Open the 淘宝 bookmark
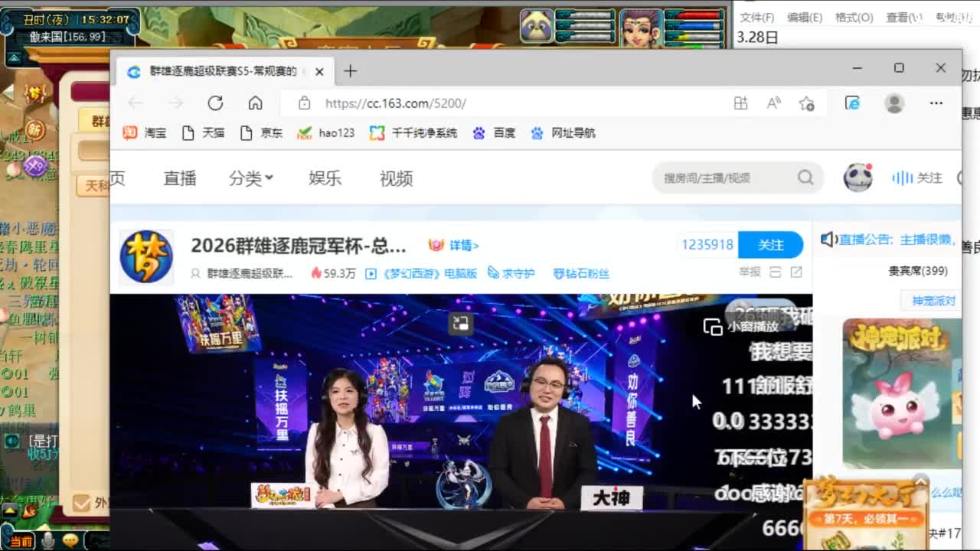 pos(145,132)
